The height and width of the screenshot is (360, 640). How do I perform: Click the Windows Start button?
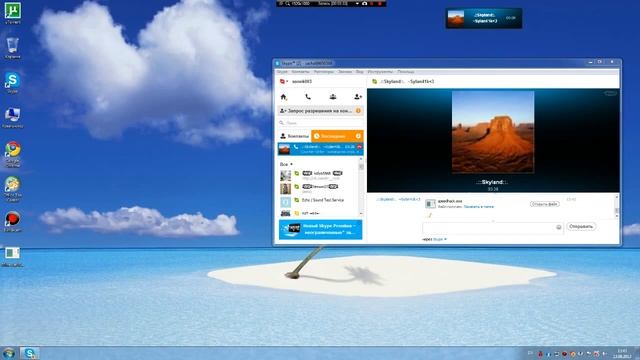click(8, 353)
